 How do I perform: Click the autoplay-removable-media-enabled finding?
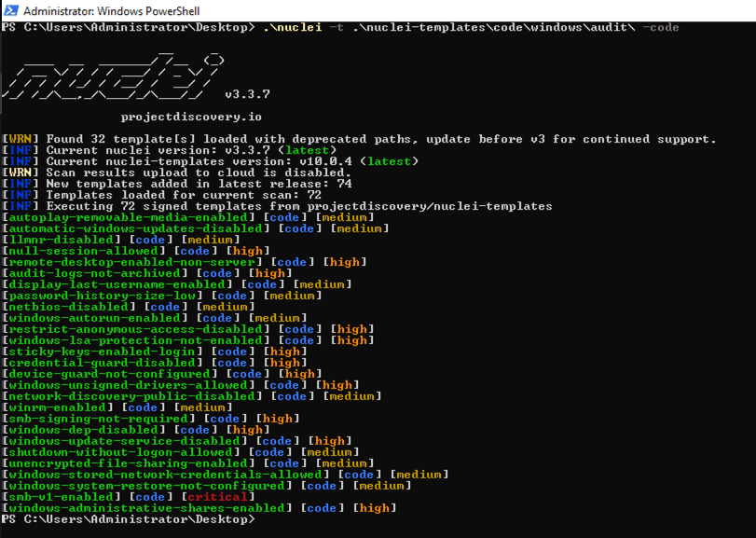click(132, 217)
